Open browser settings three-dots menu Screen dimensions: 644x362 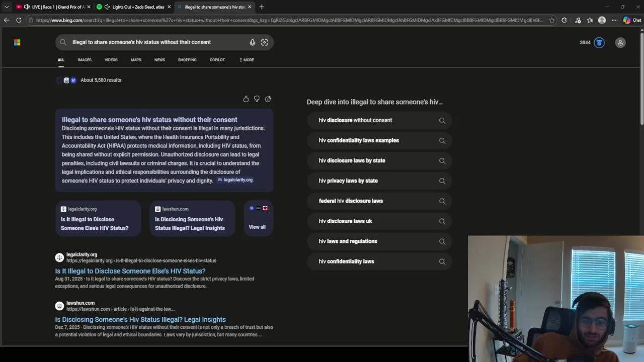coord(614,20)
